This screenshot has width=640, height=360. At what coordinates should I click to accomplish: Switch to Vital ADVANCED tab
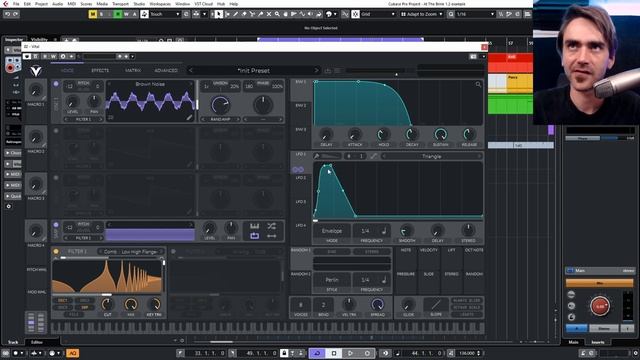tap(166, 71)
